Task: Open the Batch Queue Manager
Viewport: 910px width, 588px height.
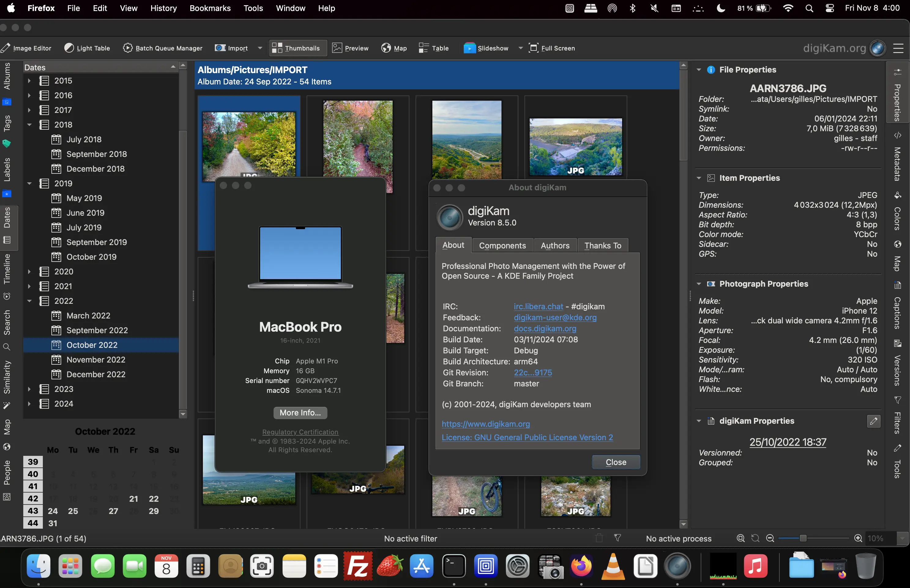Action: tap(162, 48)
